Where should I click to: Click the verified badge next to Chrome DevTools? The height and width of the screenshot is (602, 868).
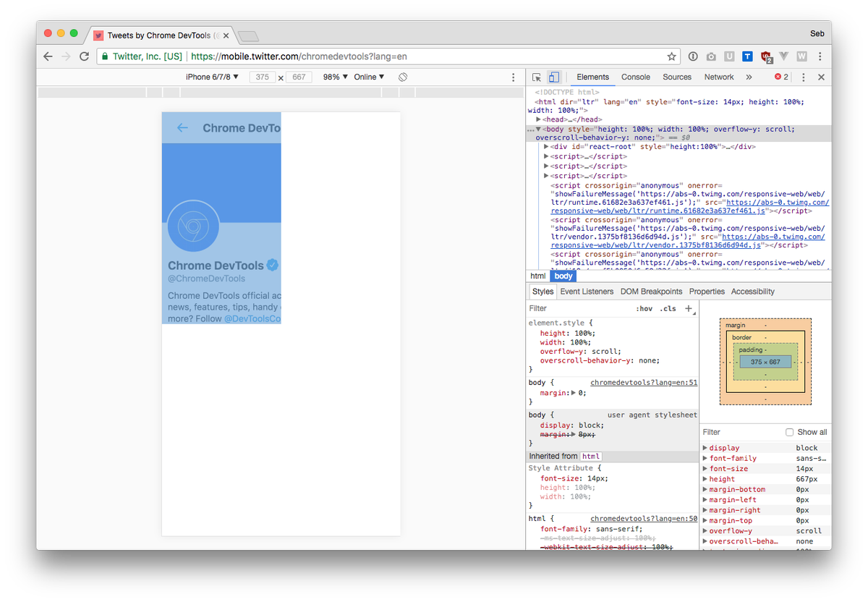[273, 266]
